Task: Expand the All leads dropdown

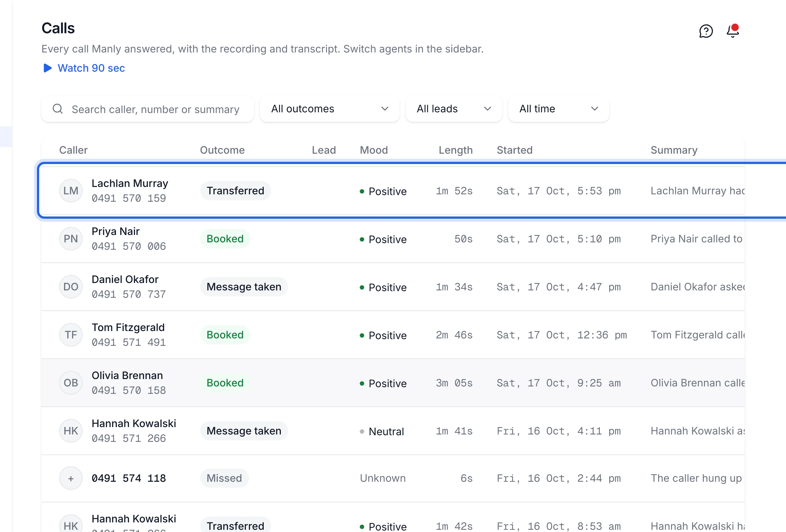Action: pos(454,109)
